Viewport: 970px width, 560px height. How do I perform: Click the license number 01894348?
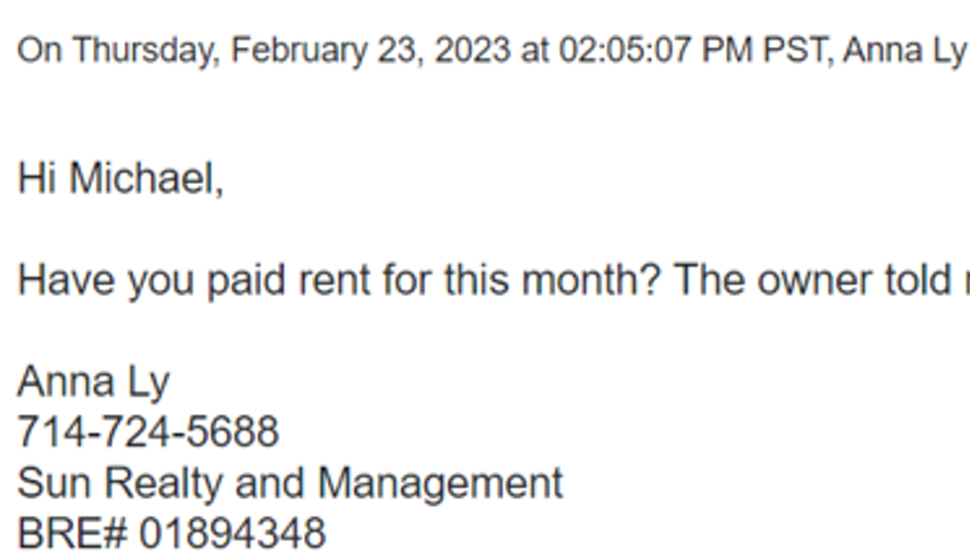(x=232, y=533)
